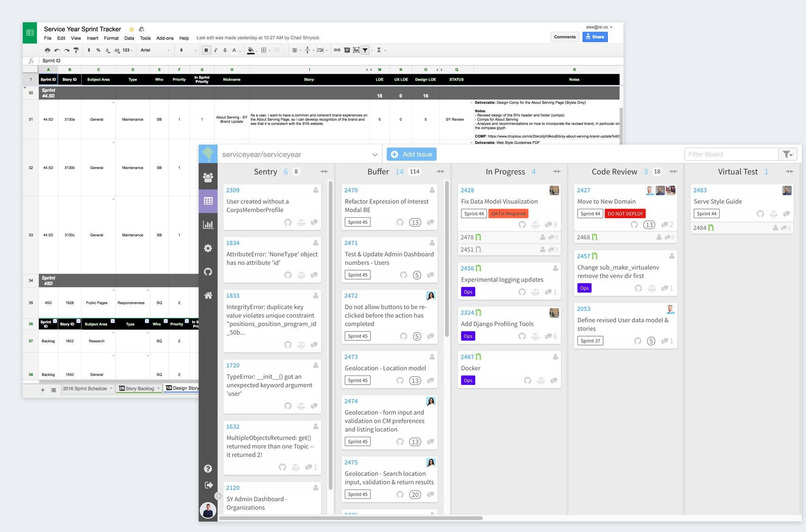This screenshot has height=532, width=806.
Task: Click the Filter Board search field
Action: pyautogui.click(x=731, y=154)
